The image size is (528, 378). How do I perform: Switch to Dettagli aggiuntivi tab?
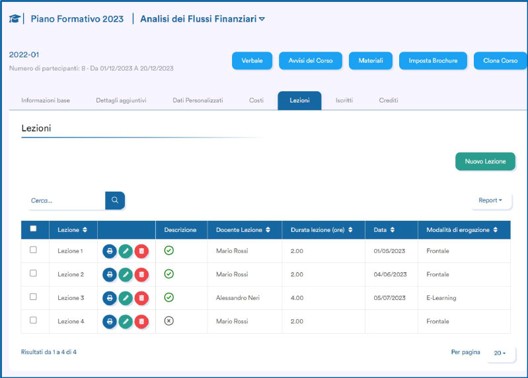click(x=121, y=100)
